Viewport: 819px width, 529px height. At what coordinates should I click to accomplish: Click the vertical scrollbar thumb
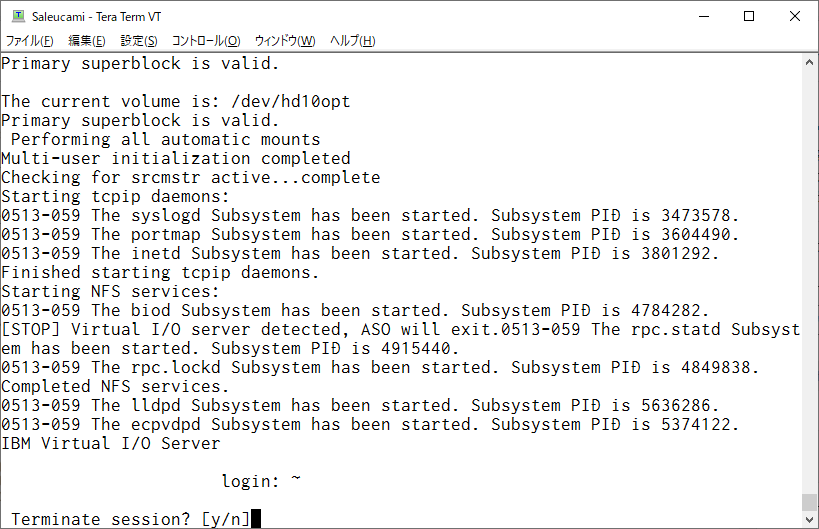809,502
